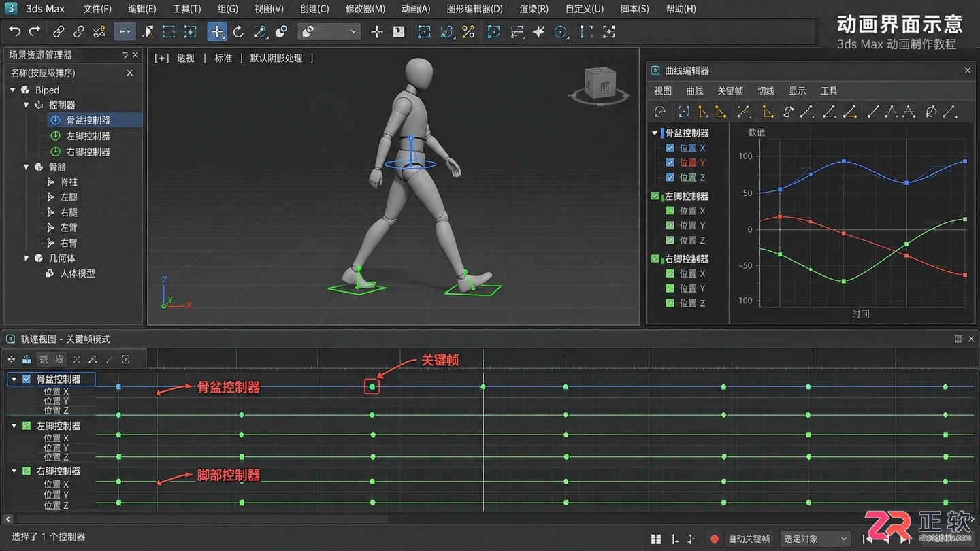
Task: Click the highlighted keyframe on 骨盆控制器 track
Action: (x=372, y=386)
